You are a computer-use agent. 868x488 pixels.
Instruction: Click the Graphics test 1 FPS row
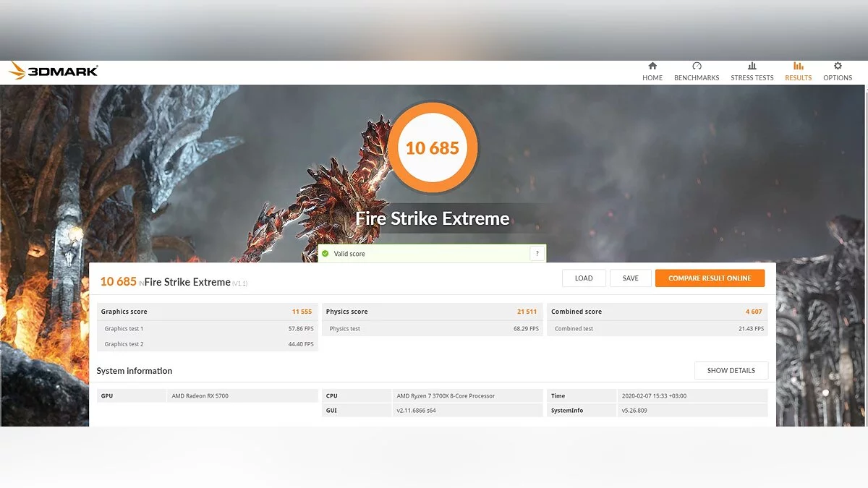[207, 329]
